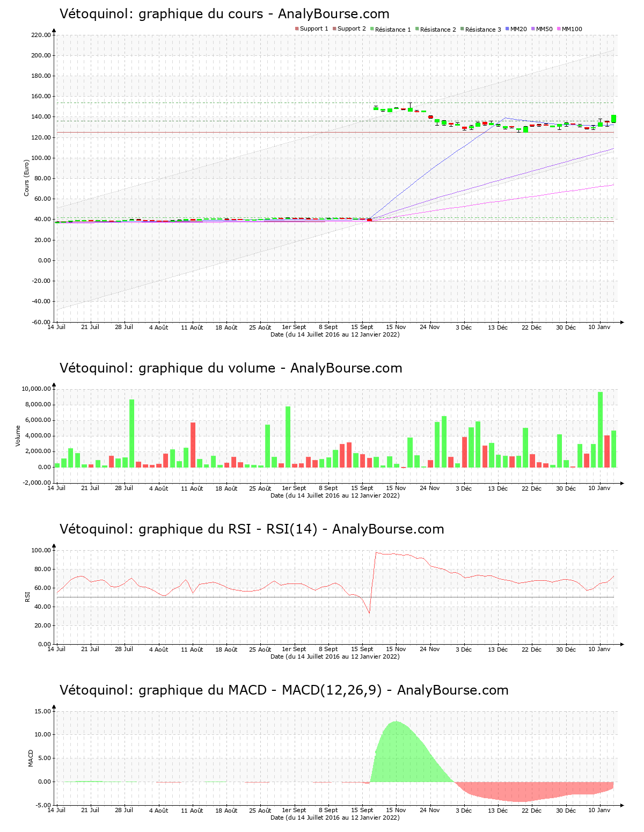
Task: Click the date range caption under RSI chart
Action: click(335, 656)
